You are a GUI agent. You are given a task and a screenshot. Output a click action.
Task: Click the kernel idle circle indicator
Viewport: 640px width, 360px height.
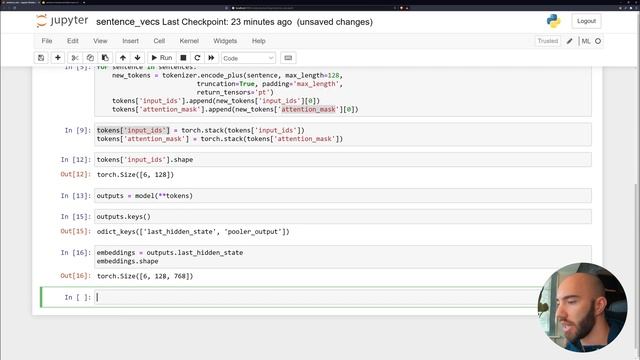coord(598,41)
